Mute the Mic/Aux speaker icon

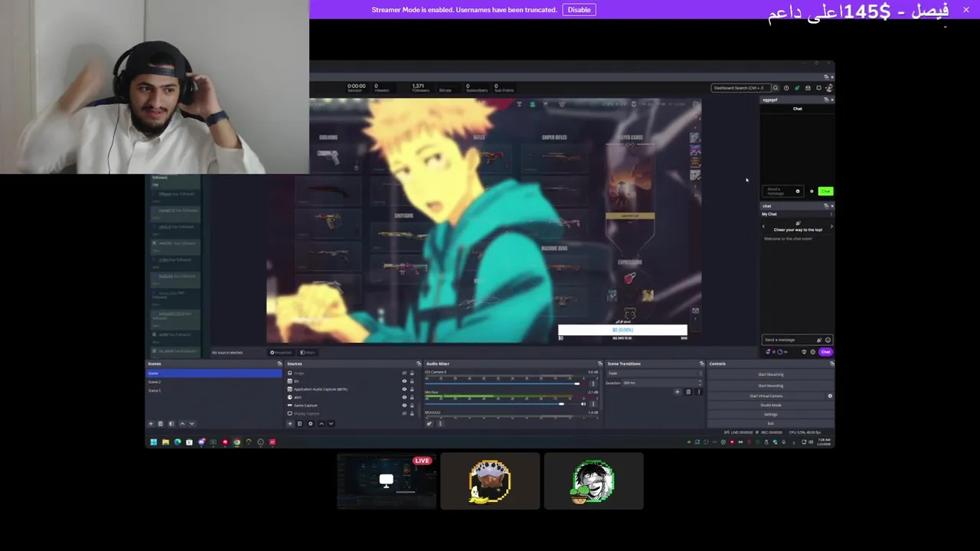coord(583,404)
